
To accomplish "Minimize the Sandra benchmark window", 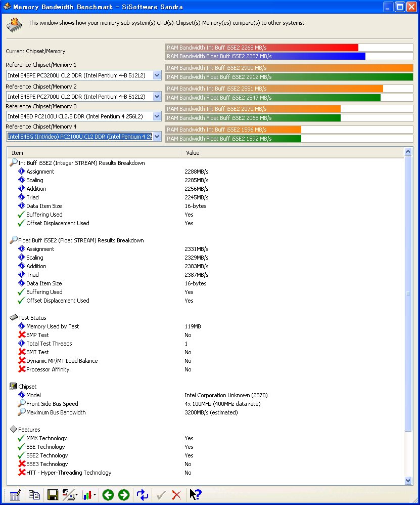I will point(388,7).
